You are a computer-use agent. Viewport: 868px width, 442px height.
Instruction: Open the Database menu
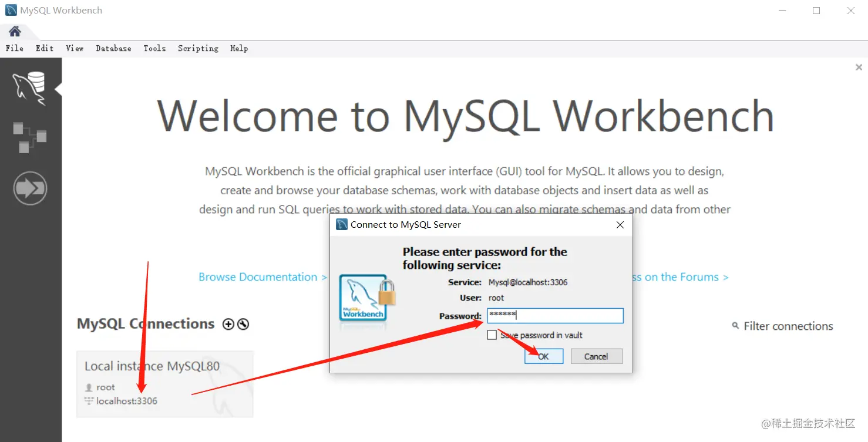[113, 48]
